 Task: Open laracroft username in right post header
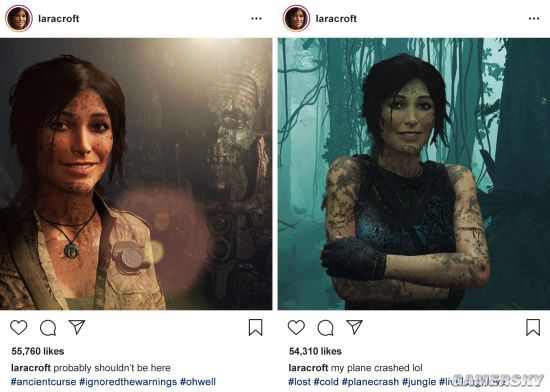coord(336,19)
